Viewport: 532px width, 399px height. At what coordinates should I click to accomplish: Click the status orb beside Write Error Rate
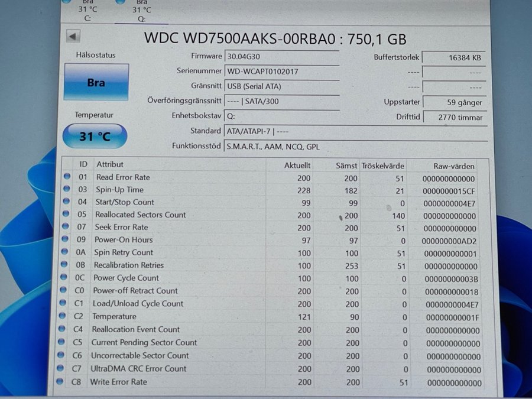(59, 382)
